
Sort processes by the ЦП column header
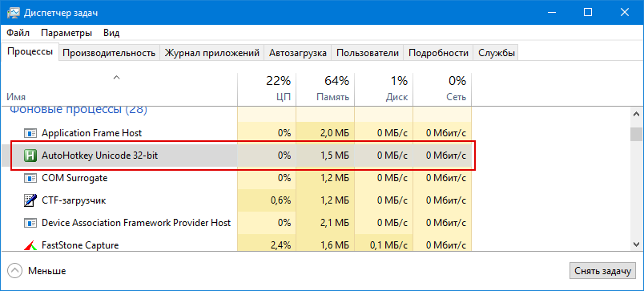[x=267, y=88]
